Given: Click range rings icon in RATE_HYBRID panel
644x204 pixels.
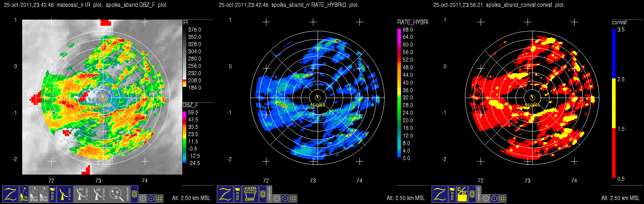Looking at the screenshot, I should coord(263,194).
